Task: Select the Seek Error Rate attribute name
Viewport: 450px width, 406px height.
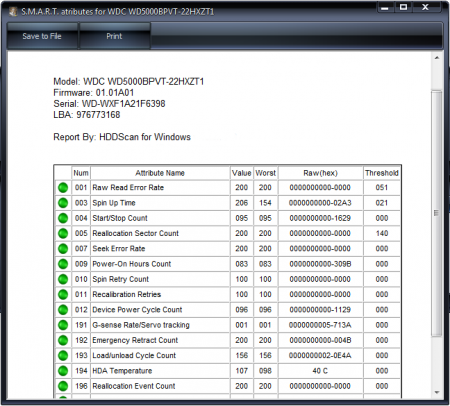Action: 119,249
